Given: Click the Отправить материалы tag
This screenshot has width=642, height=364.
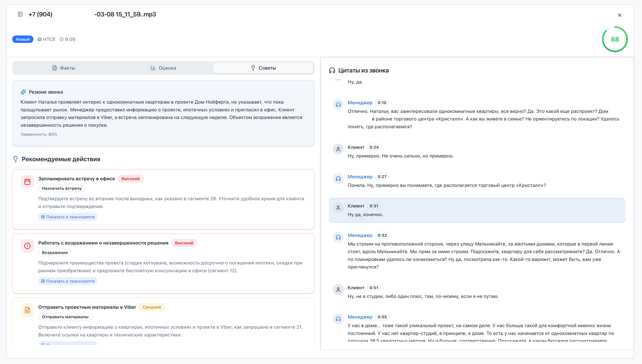Looking at the screenshot, I should [65, 317].
